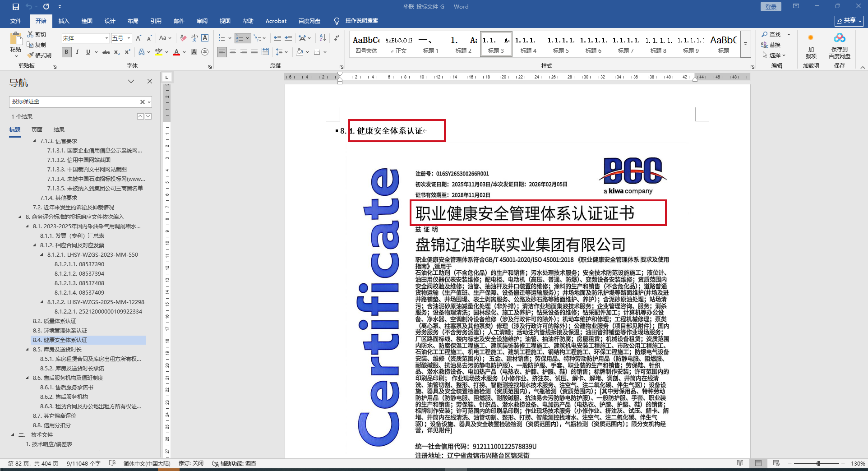Collapse the 二、技术文件 heading
Screen dimensions: 868x471
point(13,435)
